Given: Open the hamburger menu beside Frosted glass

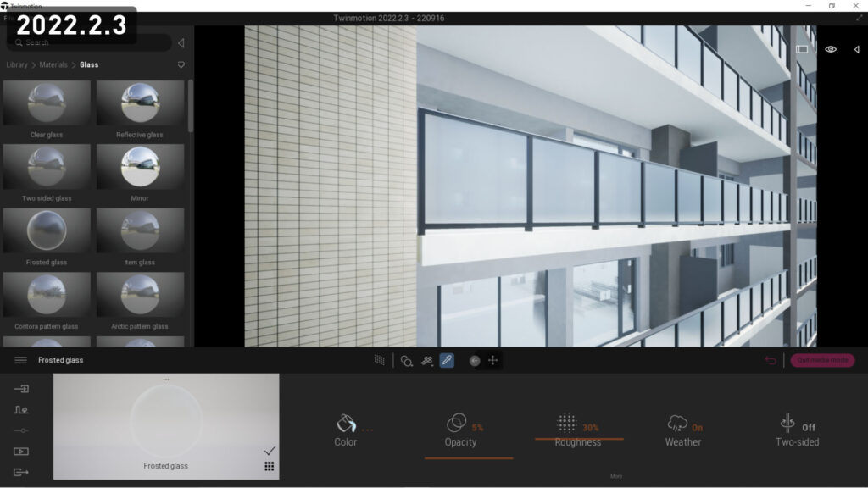Looking at the screenshot, I should (20, 360).
